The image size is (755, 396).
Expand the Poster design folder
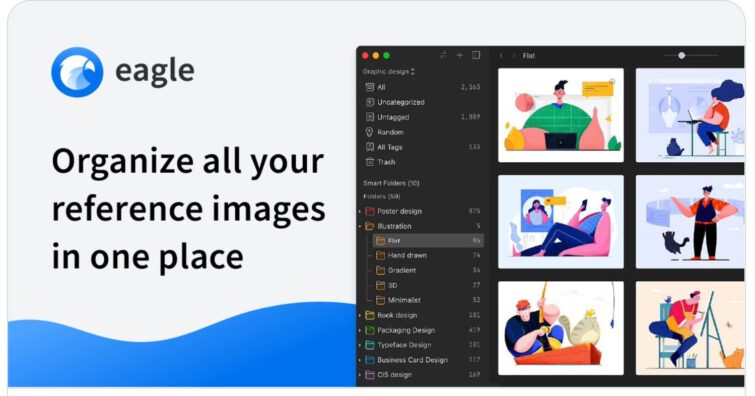click(360, 211)
